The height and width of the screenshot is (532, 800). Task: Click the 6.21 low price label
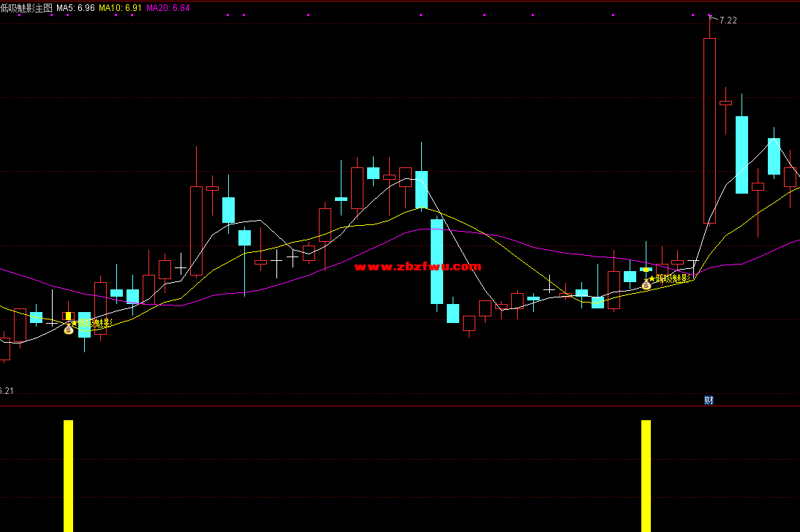coord(7,391)
